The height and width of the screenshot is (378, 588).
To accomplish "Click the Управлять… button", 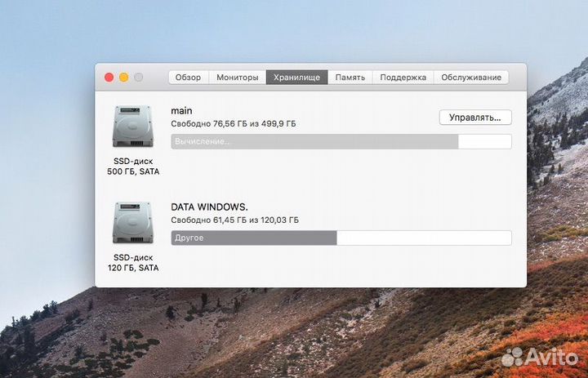I will tap(475, 118).
